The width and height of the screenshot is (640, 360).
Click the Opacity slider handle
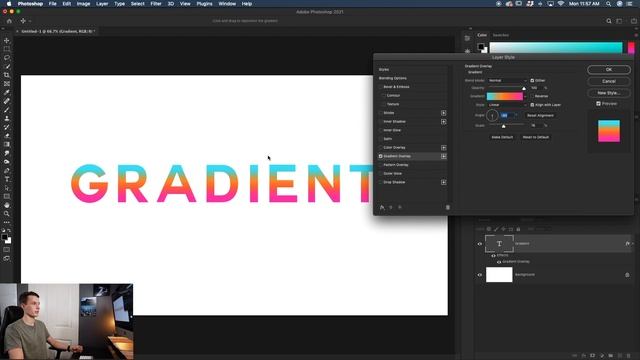point(524,89)
